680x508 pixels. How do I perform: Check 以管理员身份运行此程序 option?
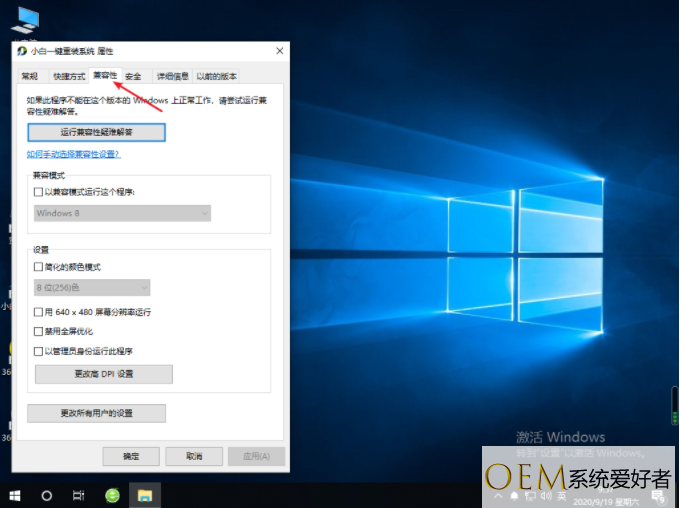[x=39, y=351]
